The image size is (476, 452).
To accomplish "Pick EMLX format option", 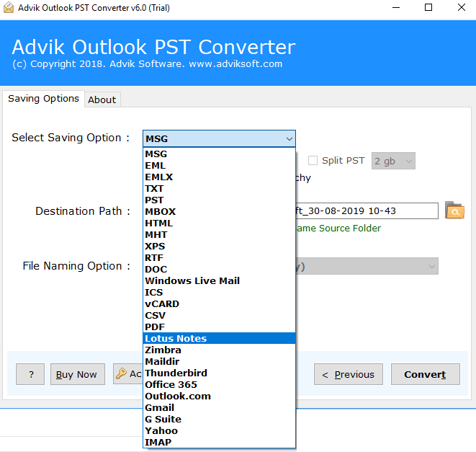I will coord(219,177).
